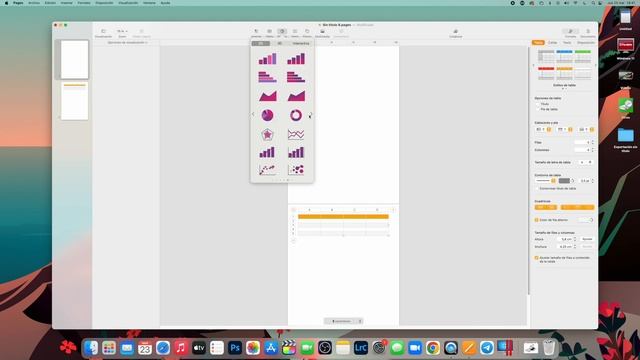Open the Documento inspector button
Image resolution: width=640 pixels, height=360 pixels.
588,33
